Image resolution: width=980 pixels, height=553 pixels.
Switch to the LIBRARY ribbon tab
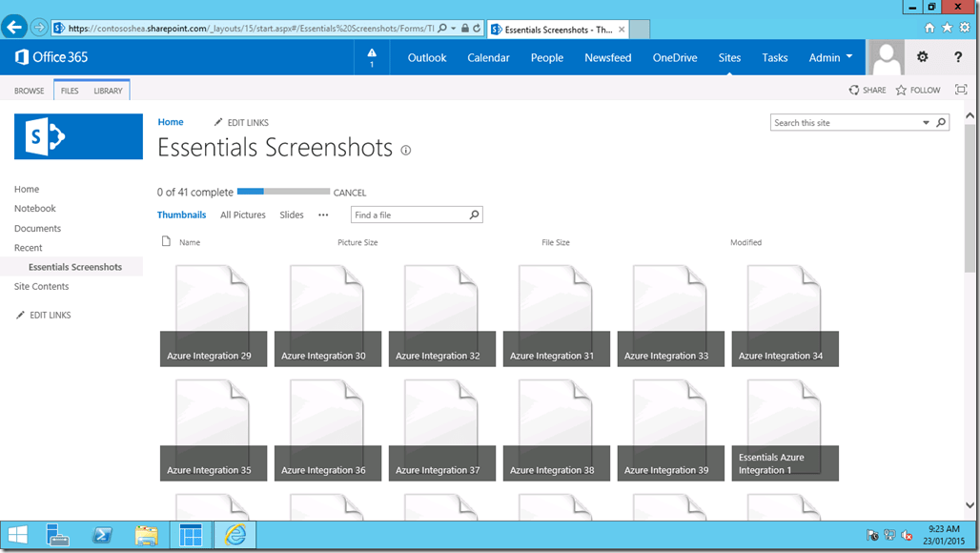108,90
